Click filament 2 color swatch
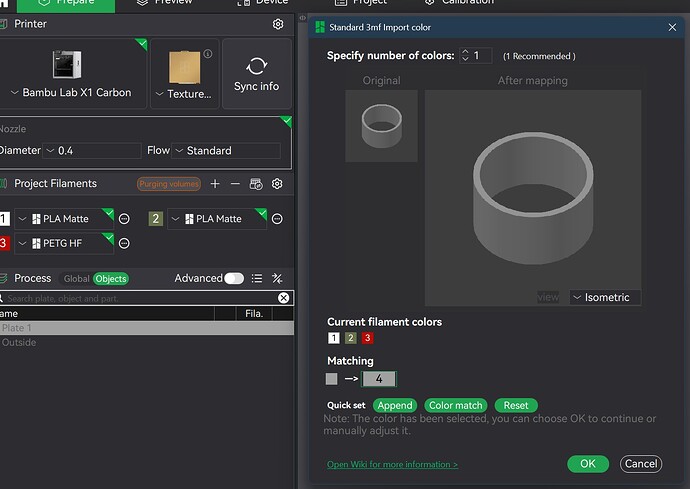The width and height of the screenshot is (690, 489). (x=156, y=219)
